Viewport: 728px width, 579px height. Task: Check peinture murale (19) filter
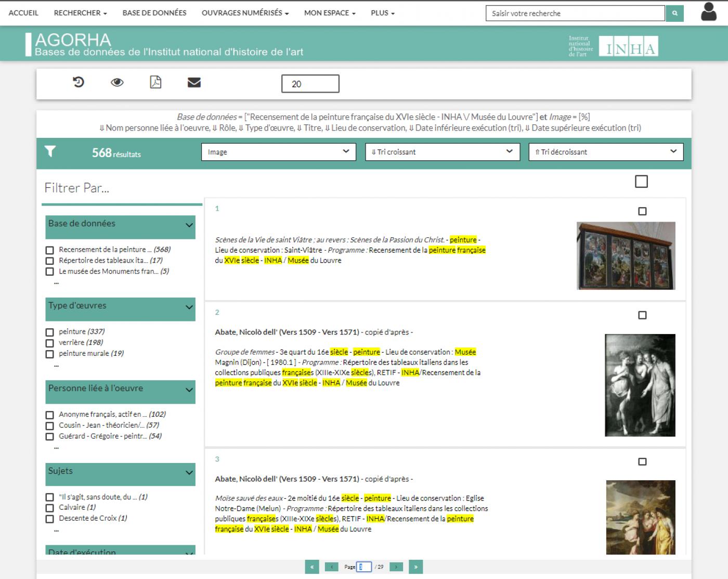click(x=50, y=354)
